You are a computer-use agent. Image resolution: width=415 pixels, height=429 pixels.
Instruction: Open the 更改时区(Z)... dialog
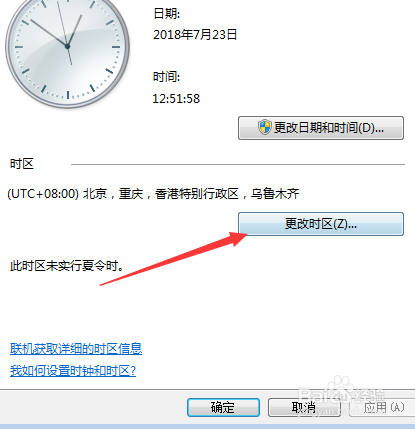pos(321,224)
